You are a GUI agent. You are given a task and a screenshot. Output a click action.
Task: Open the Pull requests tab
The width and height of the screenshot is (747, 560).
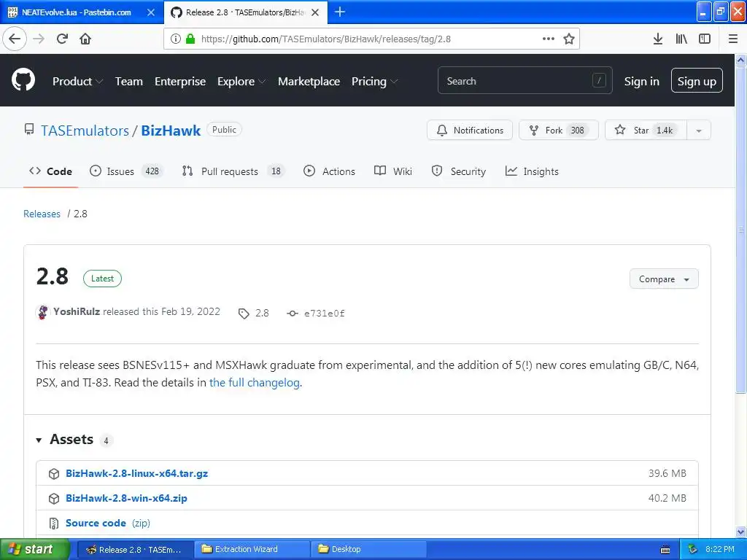coord(233,171)
